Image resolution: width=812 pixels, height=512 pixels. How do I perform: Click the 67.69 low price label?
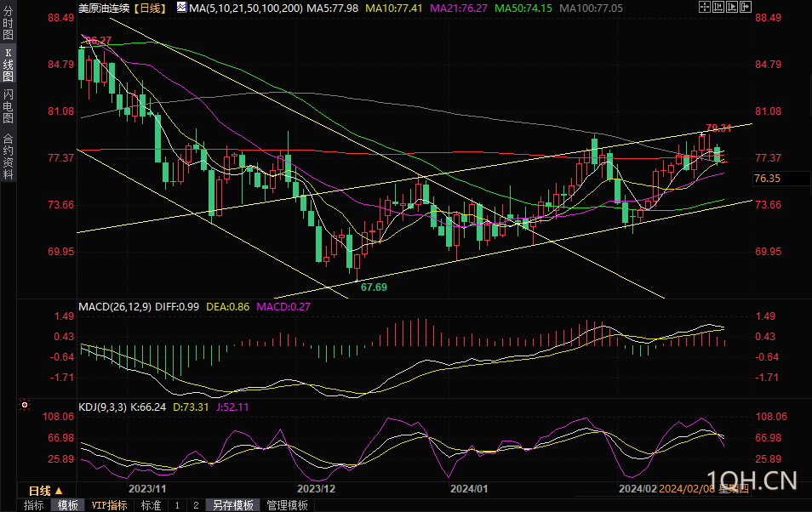(x=374, y=287)
